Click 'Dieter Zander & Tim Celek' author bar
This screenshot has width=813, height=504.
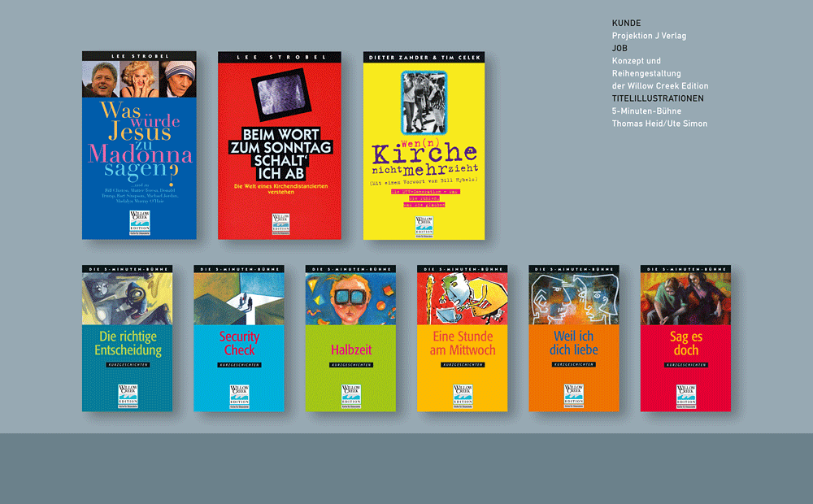point(424,57)
